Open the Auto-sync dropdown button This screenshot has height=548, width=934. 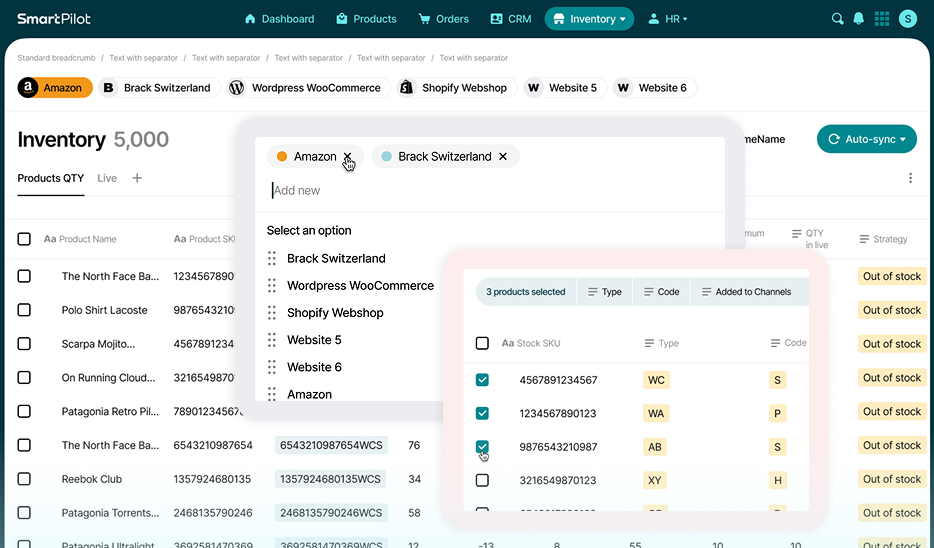pyautogui.click(x=867, y=139)
